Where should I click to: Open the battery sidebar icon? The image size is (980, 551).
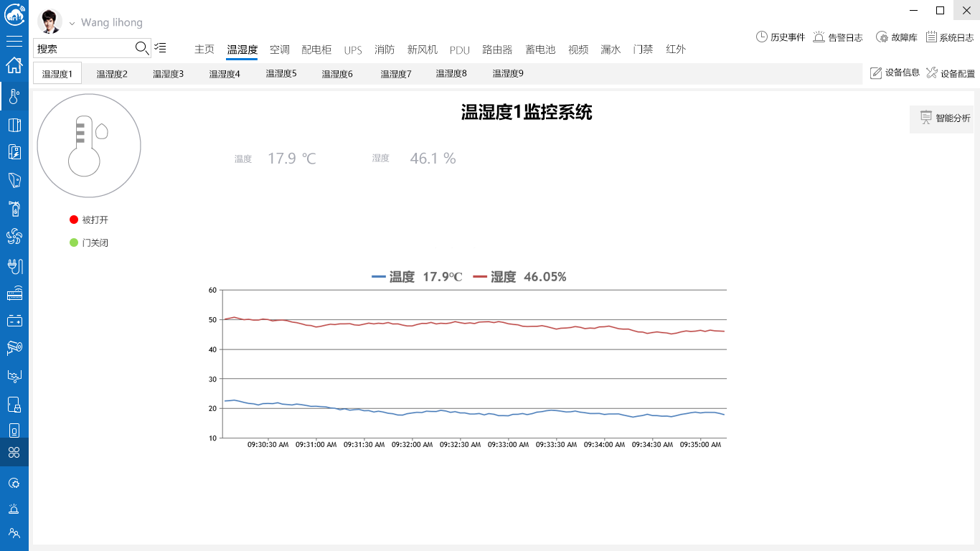(14, 321)
